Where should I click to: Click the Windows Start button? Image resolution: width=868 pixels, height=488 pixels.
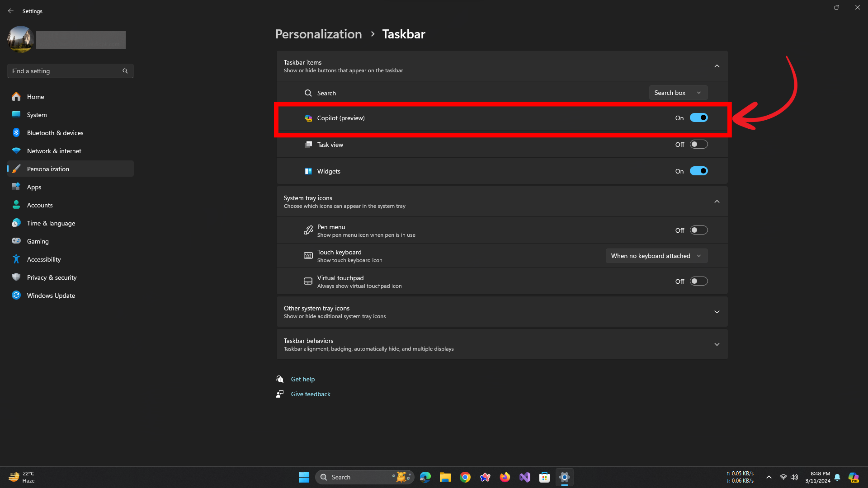pos(304,477)
